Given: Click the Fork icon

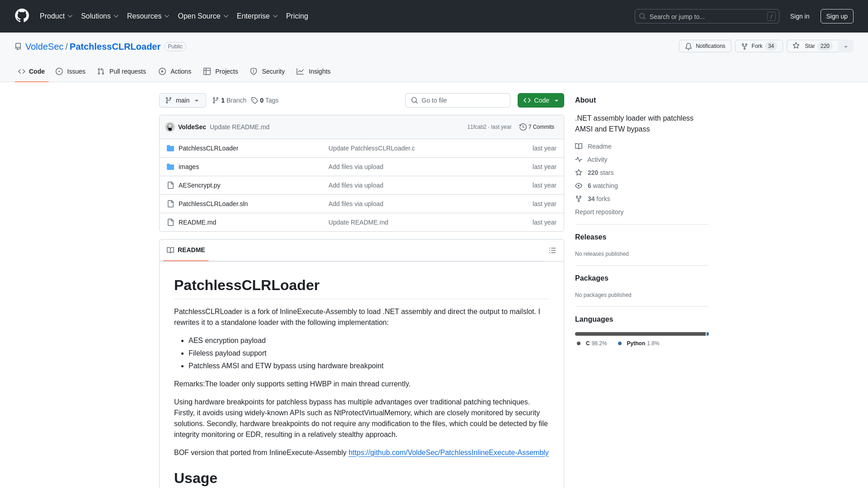Looking at the screenshot, I should coord(745,47).
